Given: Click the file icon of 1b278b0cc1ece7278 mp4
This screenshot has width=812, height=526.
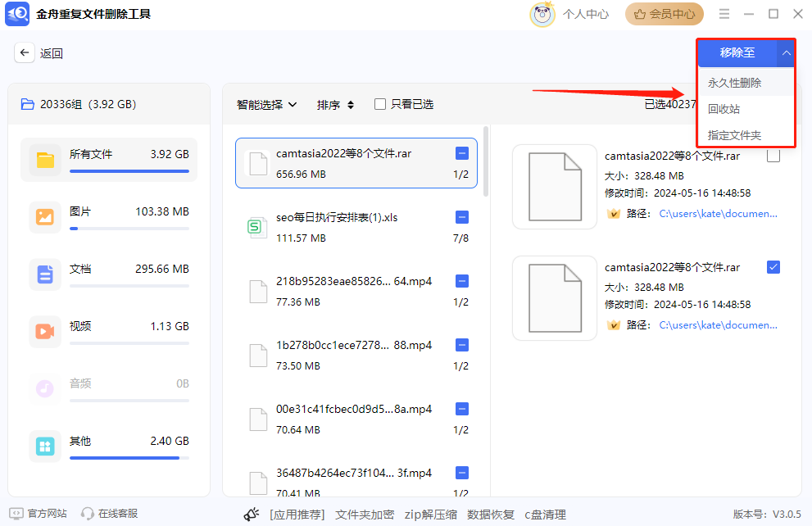Looking at the screenshot, I should (258, 355).
